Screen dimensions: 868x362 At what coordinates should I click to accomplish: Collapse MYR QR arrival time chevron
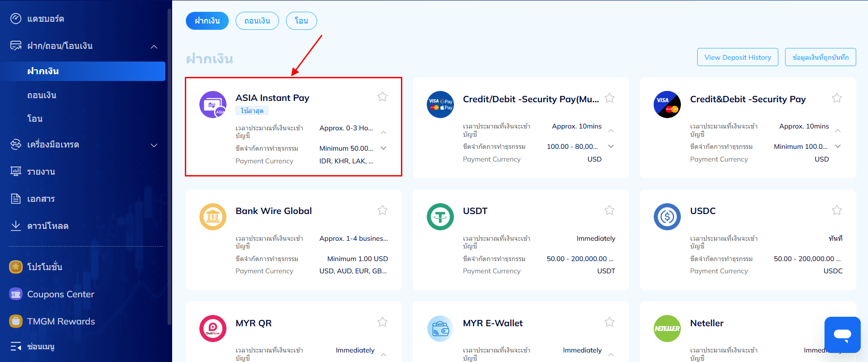(384, 355)
